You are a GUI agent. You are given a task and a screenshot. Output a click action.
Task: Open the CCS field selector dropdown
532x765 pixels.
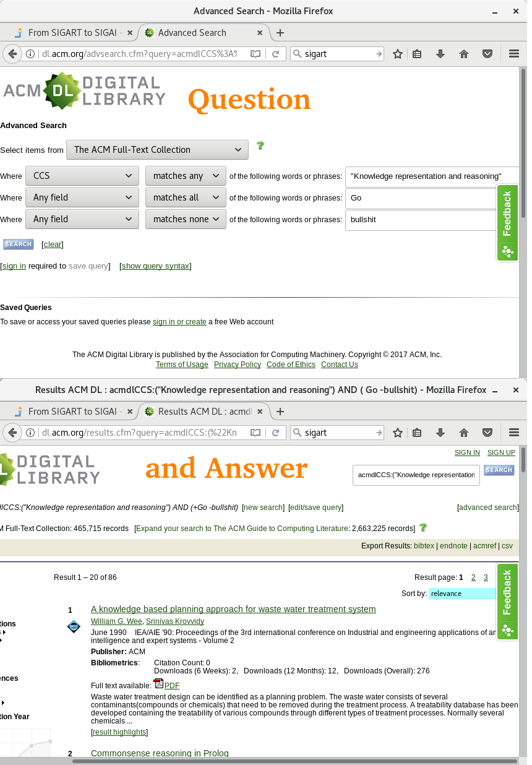point(82,176)
